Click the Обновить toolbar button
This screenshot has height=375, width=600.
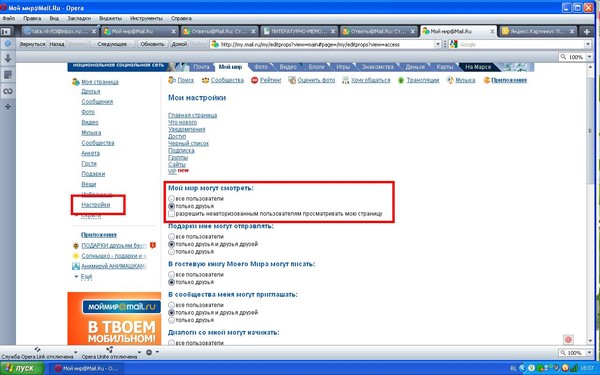(x=152, y=44)
